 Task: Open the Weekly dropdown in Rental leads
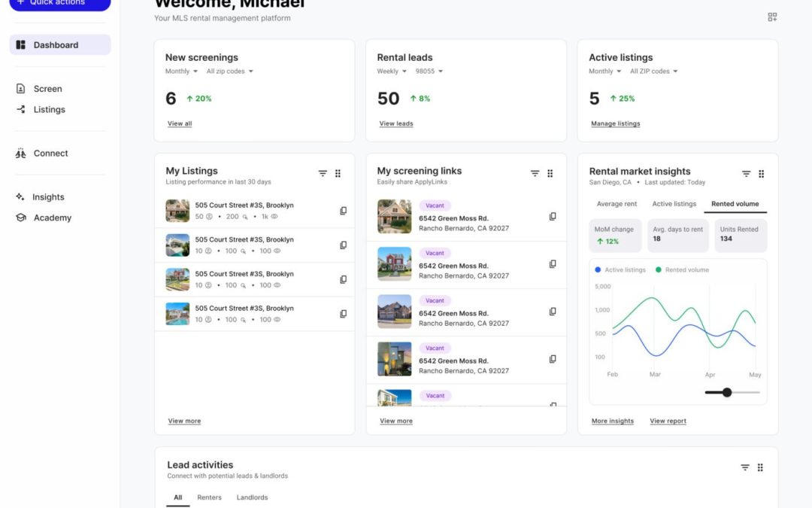click(x=392, y=71)
